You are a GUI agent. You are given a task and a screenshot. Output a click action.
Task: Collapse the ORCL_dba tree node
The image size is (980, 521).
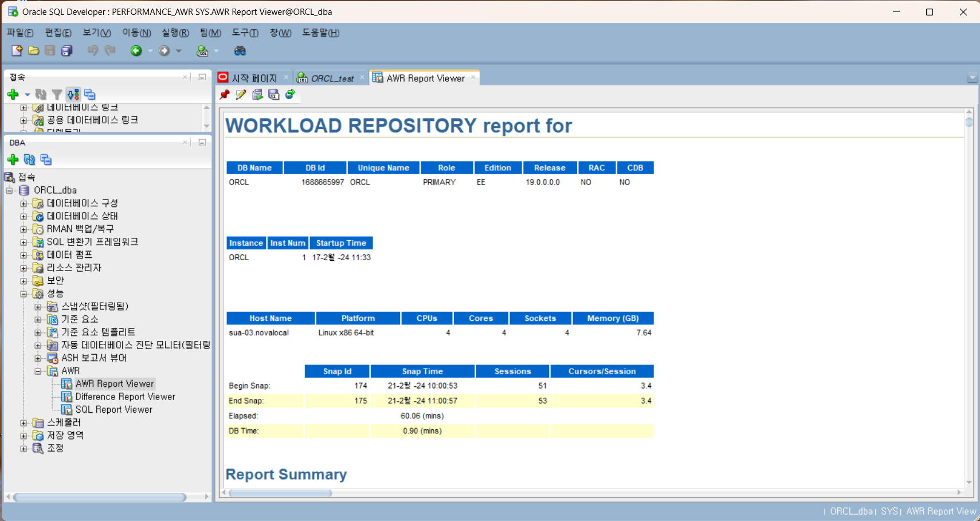10,190
